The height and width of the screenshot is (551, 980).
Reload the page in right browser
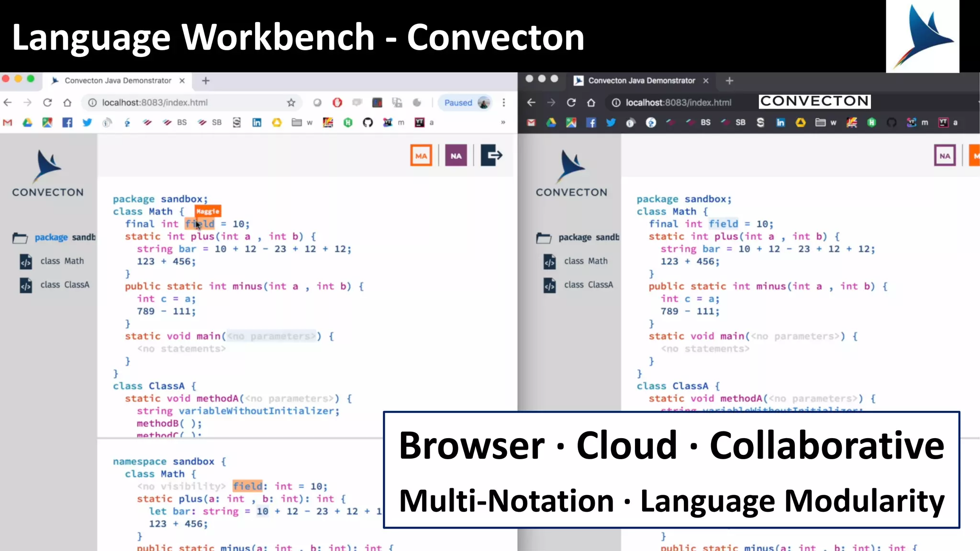tap(571, 102)
